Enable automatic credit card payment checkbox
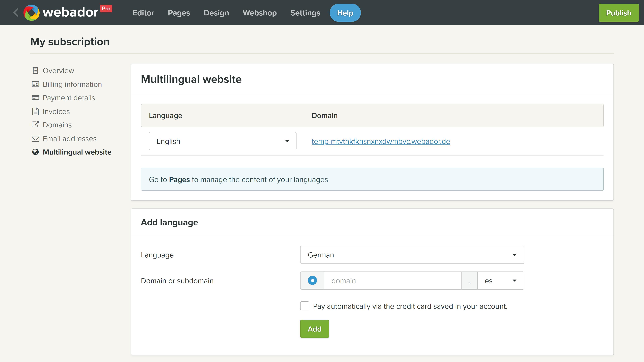 pyautogui.click(x=305, y=306)
